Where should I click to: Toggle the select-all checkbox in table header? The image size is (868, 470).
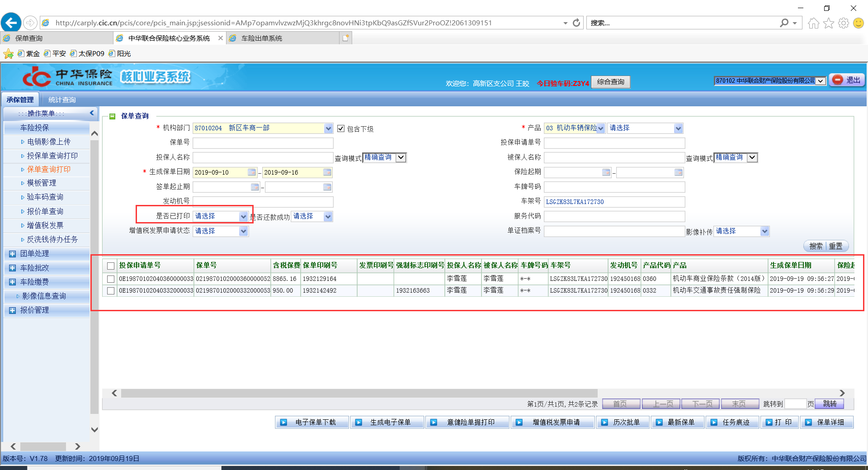[111, 266]
